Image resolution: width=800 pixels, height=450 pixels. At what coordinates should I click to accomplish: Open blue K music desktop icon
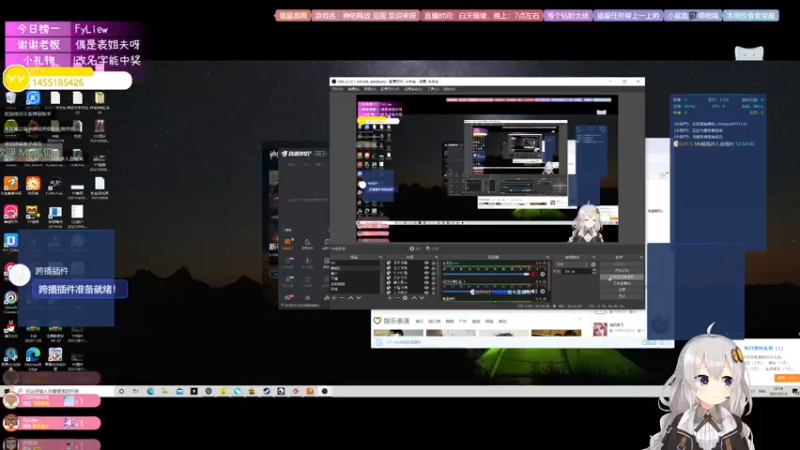[x=33, y=100]
